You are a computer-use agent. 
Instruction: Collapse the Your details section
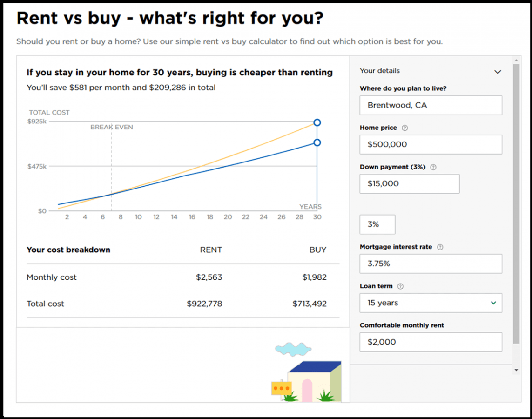[498, 72]
